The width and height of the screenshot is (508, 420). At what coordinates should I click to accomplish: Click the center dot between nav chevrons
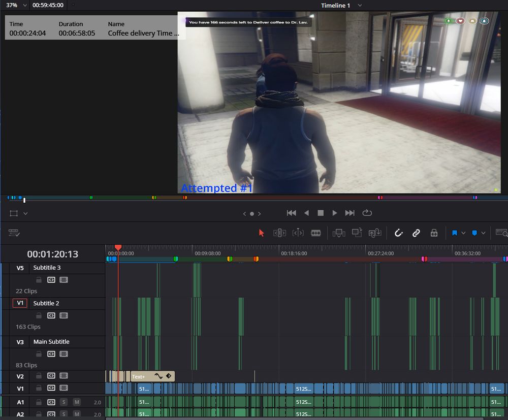(252, 214)
